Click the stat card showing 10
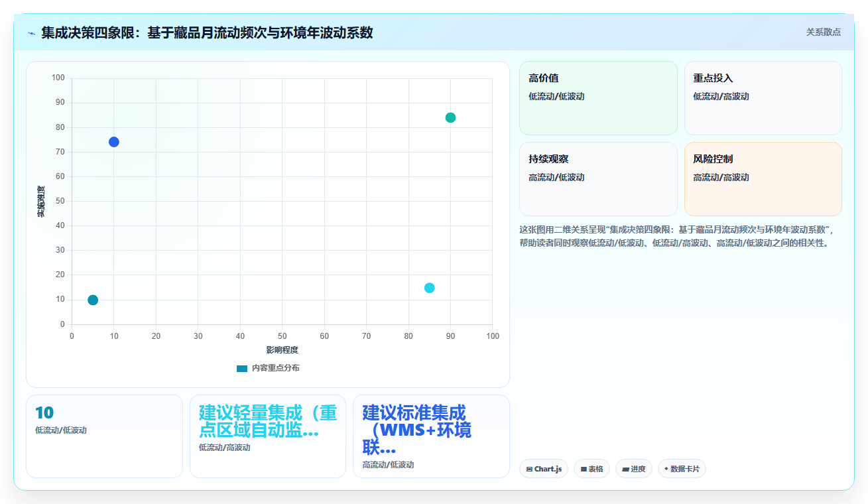The width and height of the screenshot is (868, 504). pyautogui.click(x=104, y=436)
